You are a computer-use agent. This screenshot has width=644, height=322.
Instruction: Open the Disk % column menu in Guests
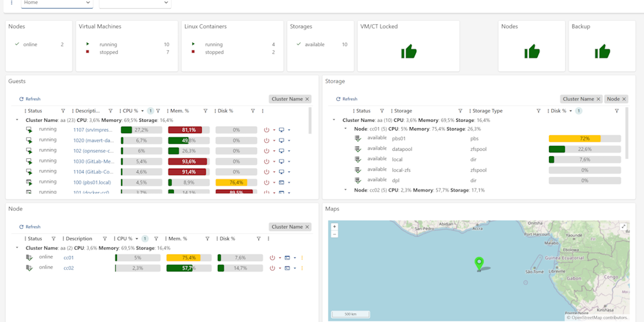[215, 111]
